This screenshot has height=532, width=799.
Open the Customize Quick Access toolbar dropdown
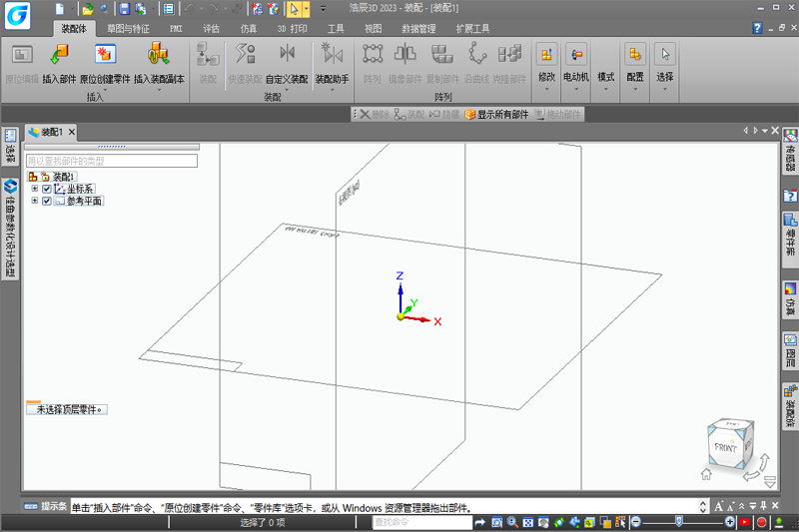click(x=323, y=9)
